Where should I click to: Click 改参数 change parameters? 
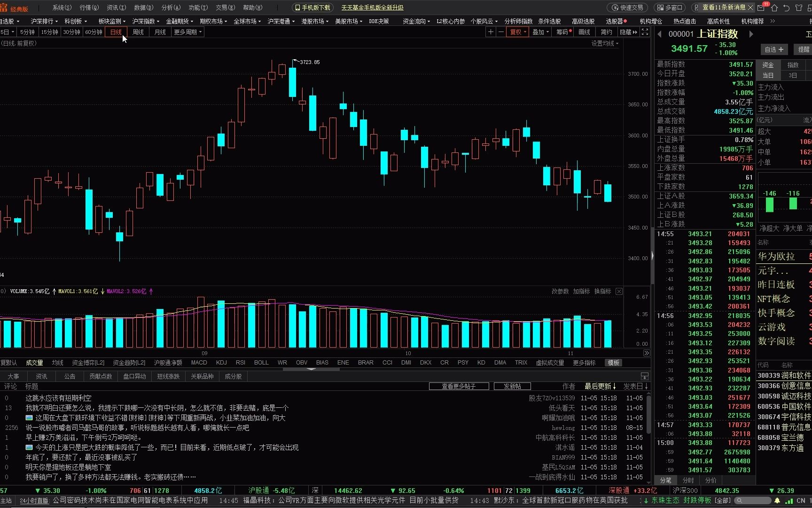click(x=560, y=292)
